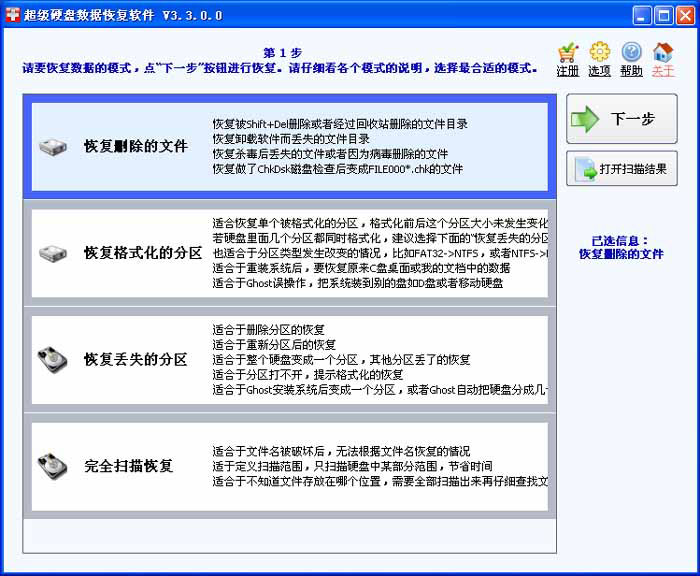Viewport: 700px width, 576px height.
Task: Click the 打开扫描结果 button
Action: click(621, 168)
